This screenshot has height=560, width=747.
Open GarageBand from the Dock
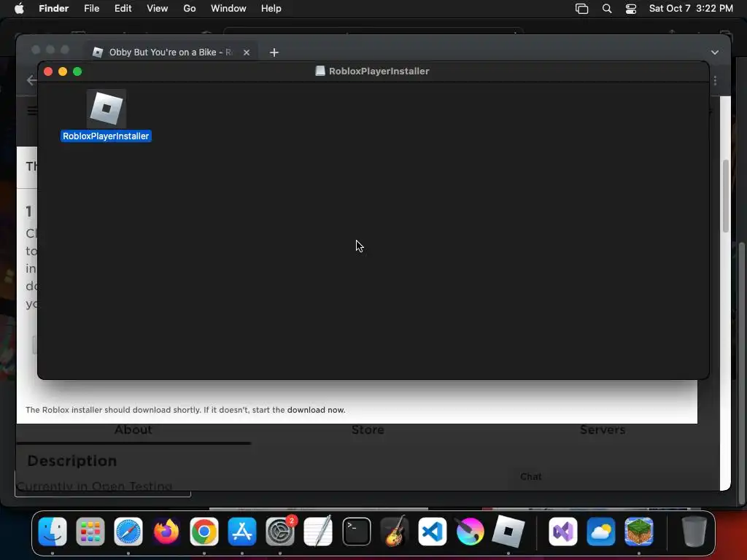[x=395, y=532]
